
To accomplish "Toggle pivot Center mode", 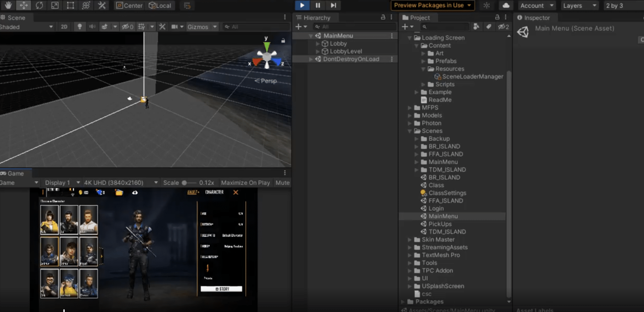I will pos(129,5).
